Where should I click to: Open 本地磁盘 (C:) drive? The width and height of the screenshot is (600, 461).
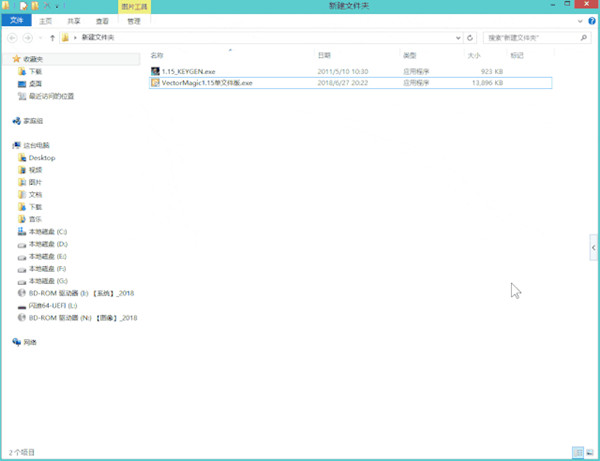click(x=47, y=232)
